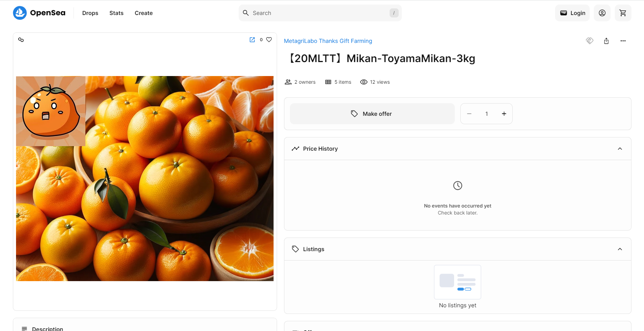Click the OpenSea logo icon
The width and height of the screenshot is (644, 331).
[x=20, y=13]
